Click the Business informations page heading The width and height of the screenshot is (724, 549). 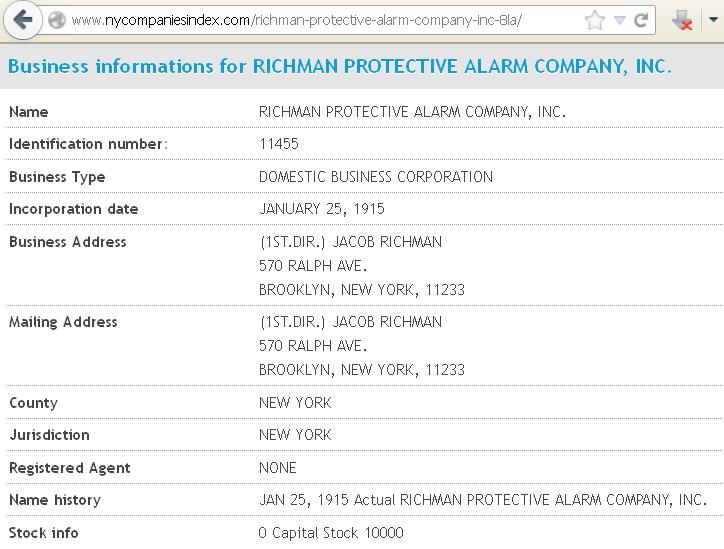point(340,66)
